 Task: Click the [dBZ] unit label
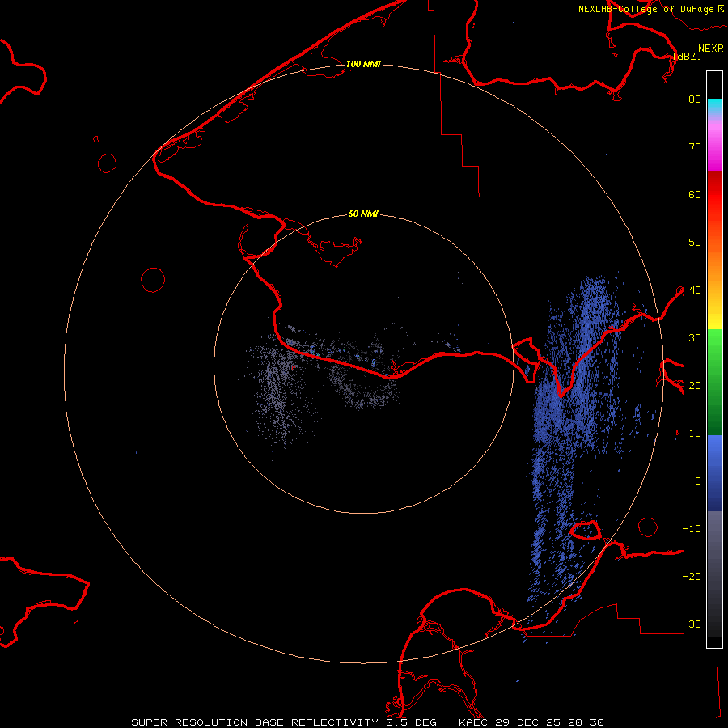click(x=687, y=56)
